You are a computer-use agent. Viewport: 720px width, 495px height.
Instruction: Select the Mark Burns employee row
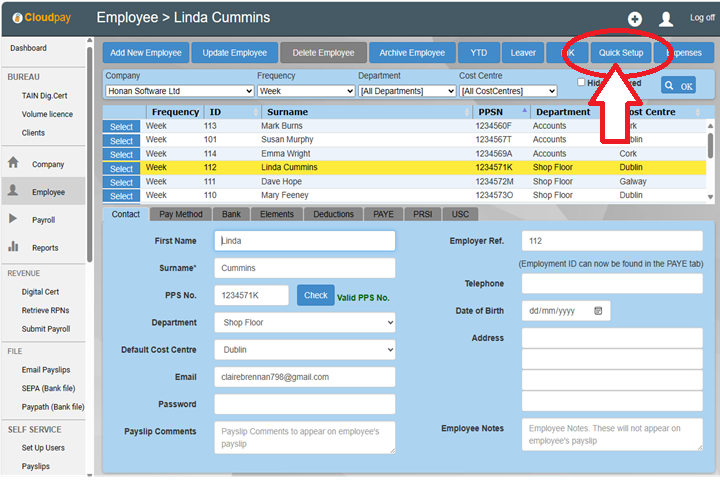coord(121,127)
